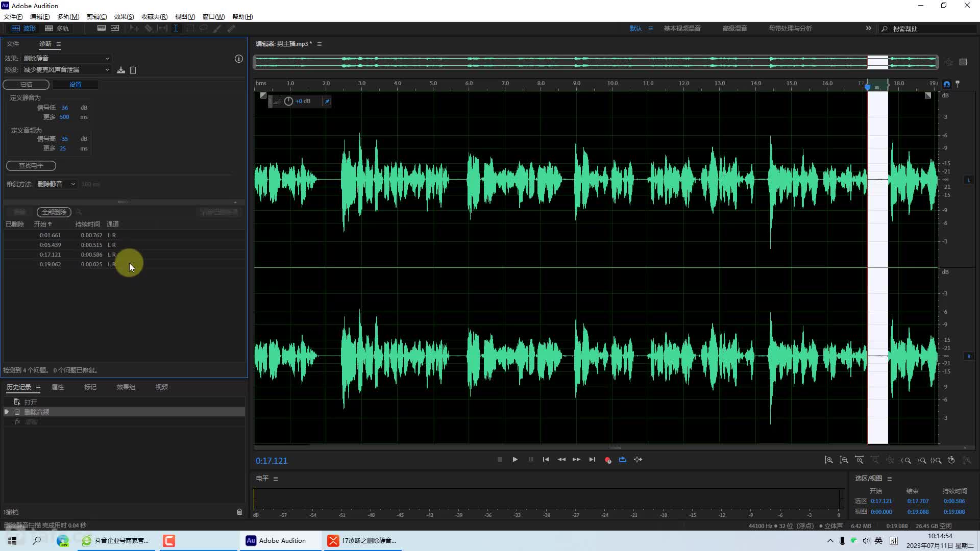
Task: Select detected problem row 0:01.661
Action: pos(124,235)
